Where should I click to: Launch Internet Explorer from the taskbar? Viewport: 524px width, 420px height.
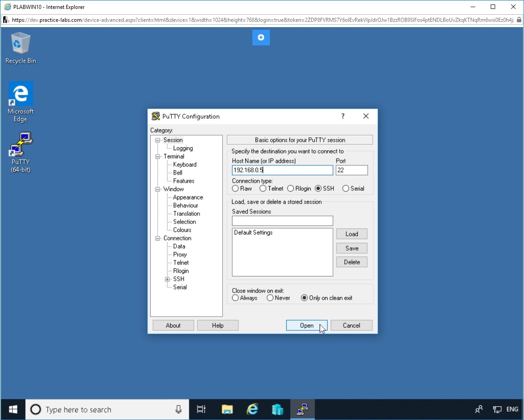(x=252, y=409)
